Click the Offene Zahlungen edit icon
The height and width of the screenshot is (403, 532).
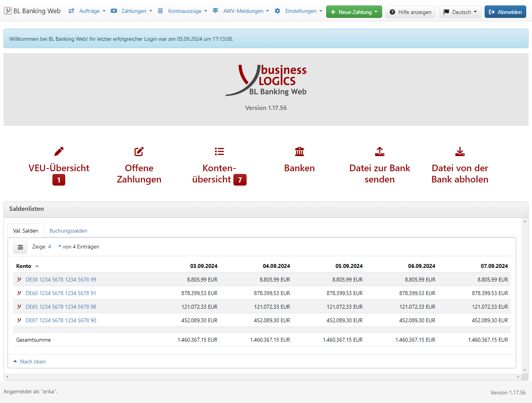[x=139, y=151]
